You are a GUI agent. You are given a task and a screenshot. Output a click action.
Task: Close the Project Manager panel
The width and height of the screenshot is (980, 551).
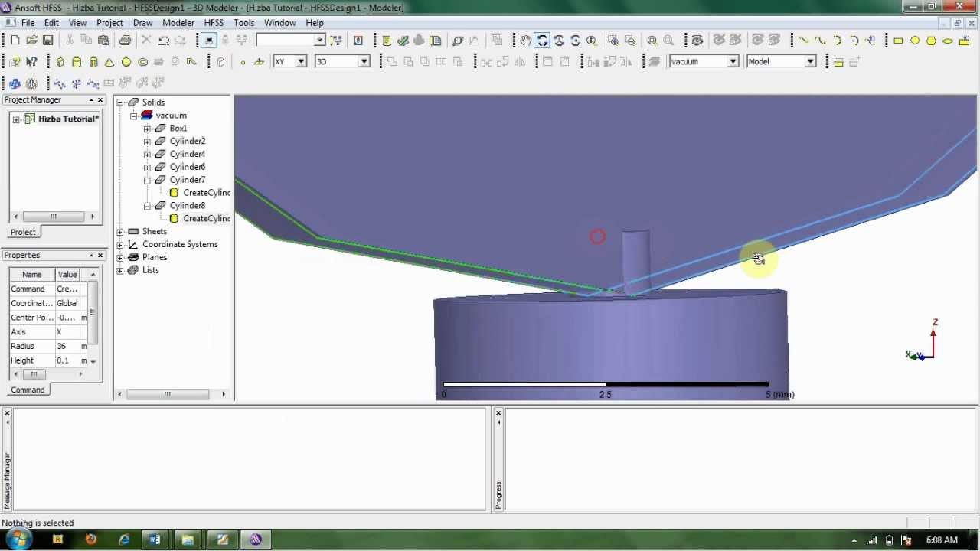100,100
